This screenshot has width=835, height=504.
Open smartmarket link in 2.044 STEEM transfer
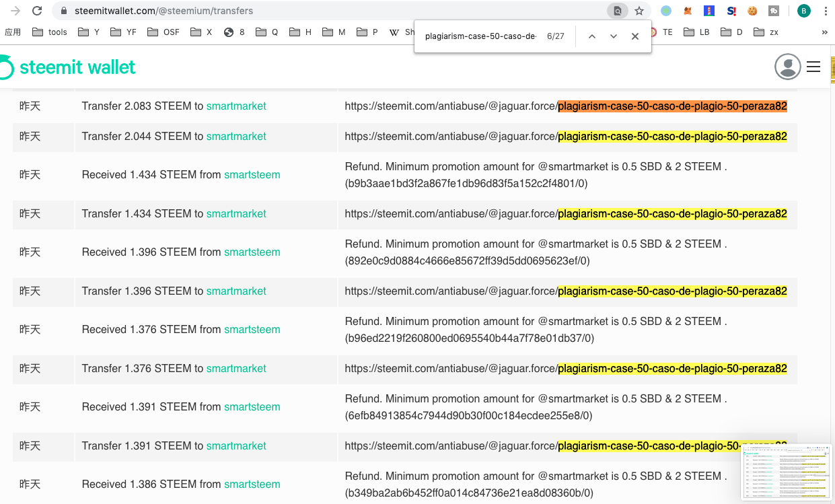236,136
